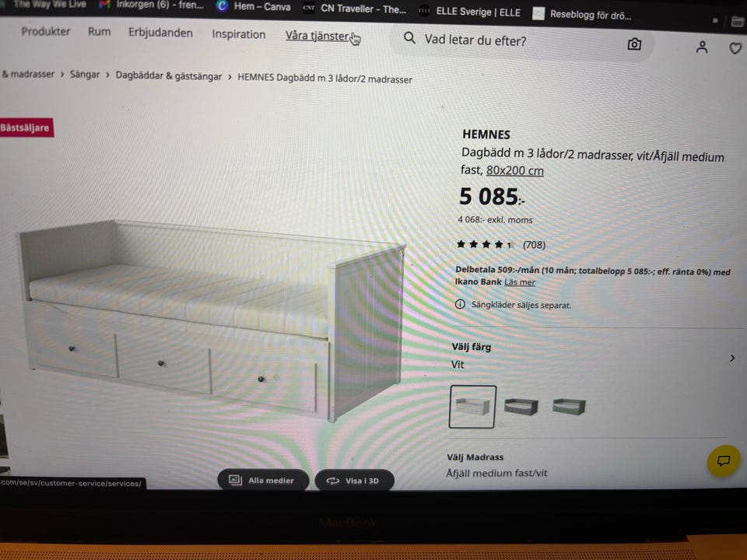Viewport: 747px width, 560px height.
Task: Click the search magnifier icon
Action: 409,37
